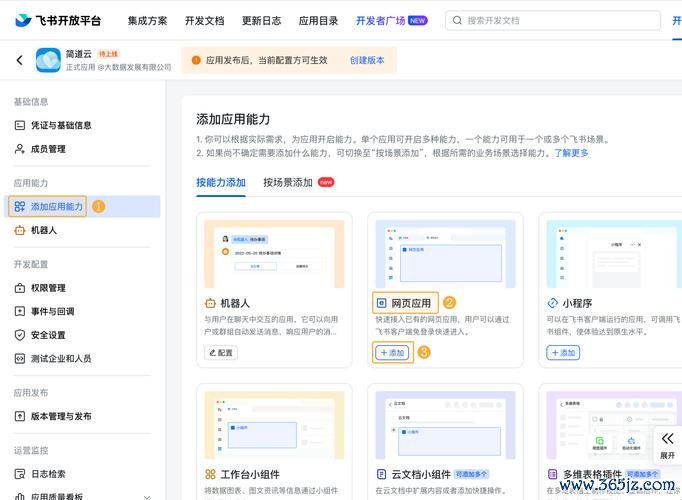The height and width of the screenshot is (500, 682).
Task: Click the back arrow beside 简道云
Action: pyautogui.click(x=20, y=60)
